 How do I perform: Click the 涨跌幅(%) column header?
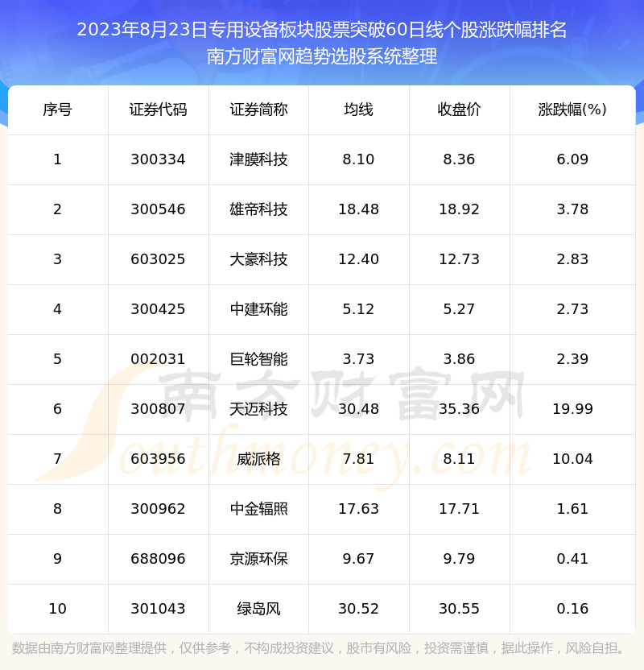coord(572,110)
